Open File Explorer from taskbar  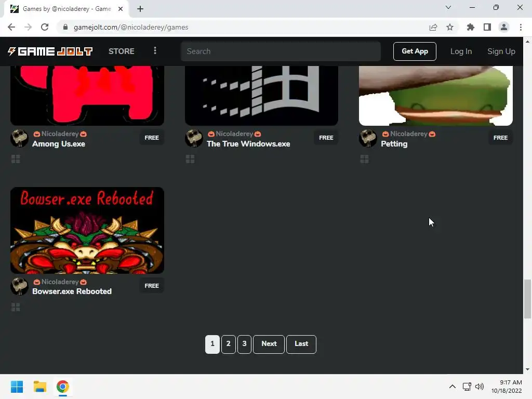click(39, 387)
